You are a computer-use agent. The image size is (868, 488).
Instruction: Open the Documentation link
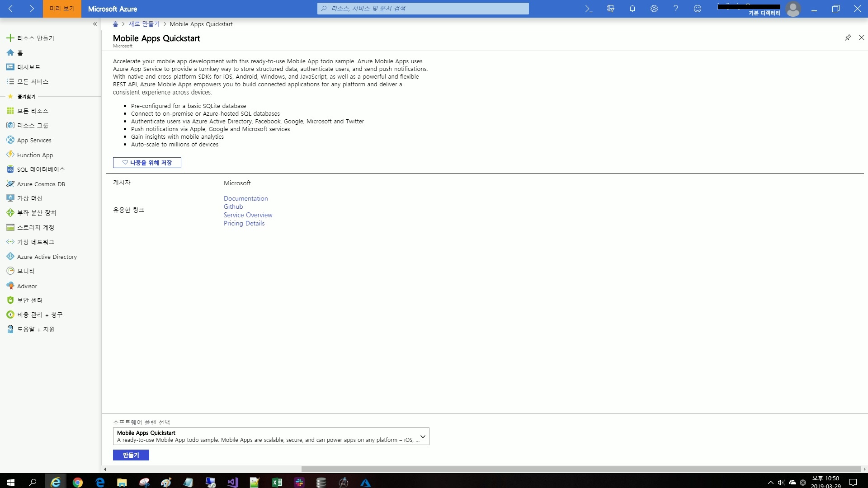245,198
